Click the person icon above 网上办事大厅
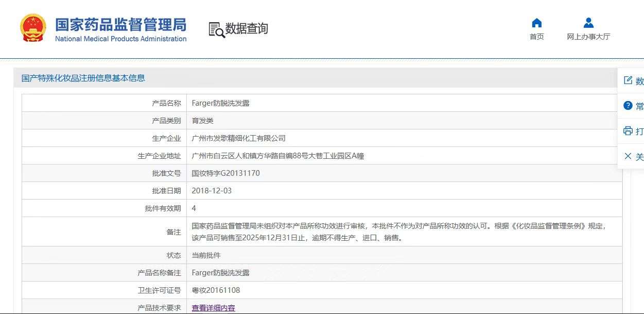The width and height of the screenshot is (644, 314). (588, 22)
